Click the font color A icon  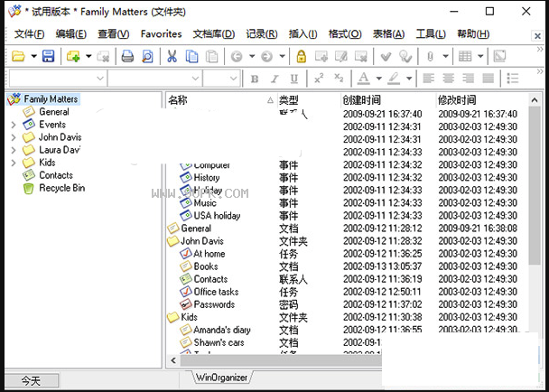363,79
